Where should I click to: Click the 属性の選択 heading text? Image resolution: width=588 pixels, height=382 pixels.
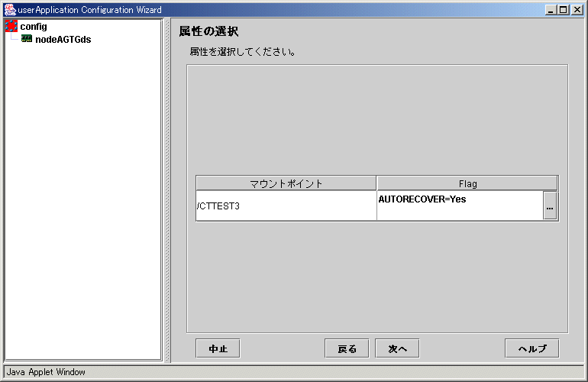(208, 31)
